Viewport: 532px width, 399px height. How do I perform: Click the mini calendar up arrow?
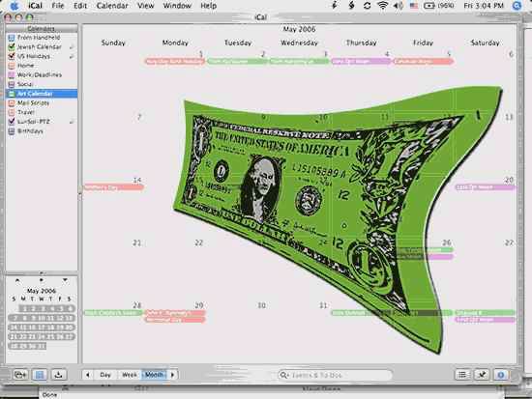(x=17, y=280)
